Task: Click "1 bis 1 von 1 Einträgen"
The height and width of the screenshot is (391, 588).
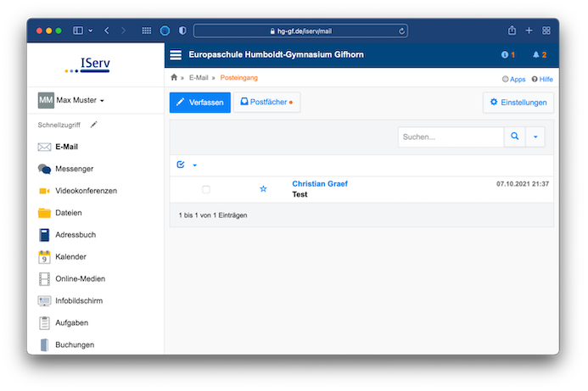Action: click(x=213, y=215)
